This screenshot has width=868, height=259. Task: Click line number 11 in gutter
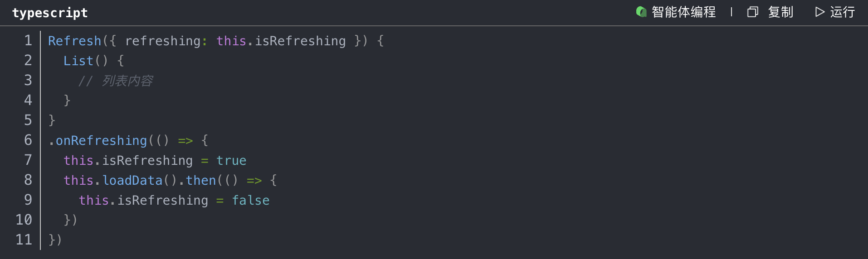click(24, 240)
